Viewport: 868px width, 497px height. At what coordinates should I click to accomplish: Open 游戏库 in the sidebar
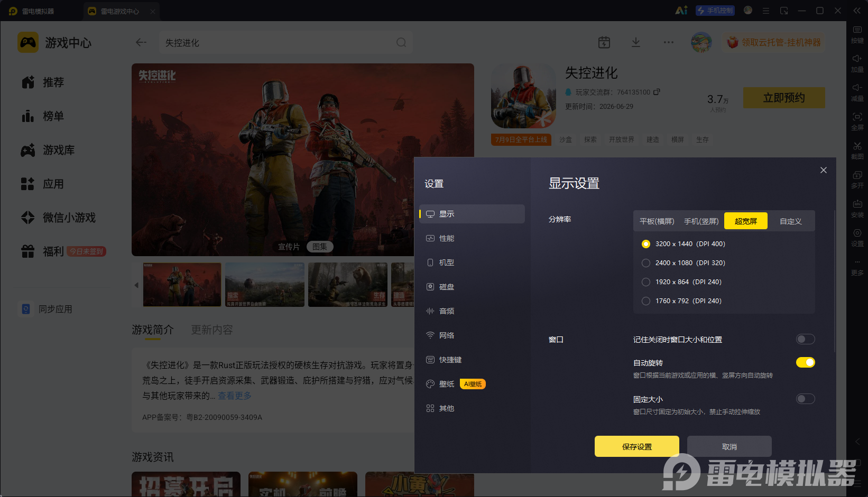coord(48,150)
